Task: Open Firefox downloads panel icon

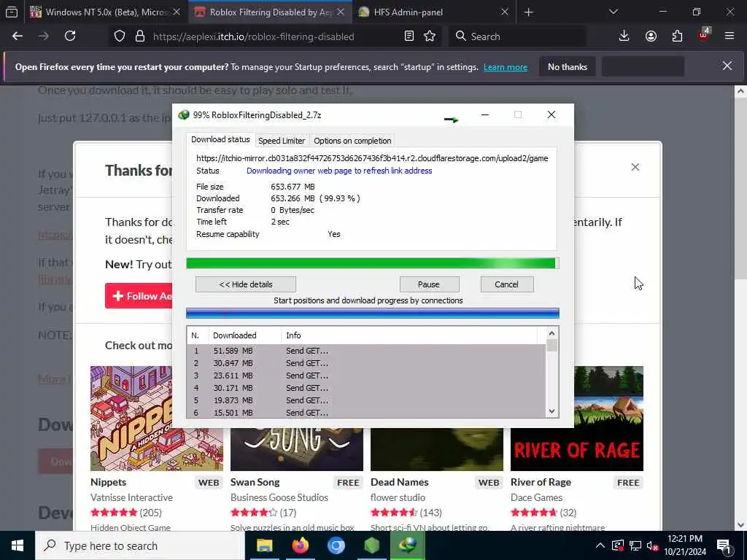Action: click(624, 36)
